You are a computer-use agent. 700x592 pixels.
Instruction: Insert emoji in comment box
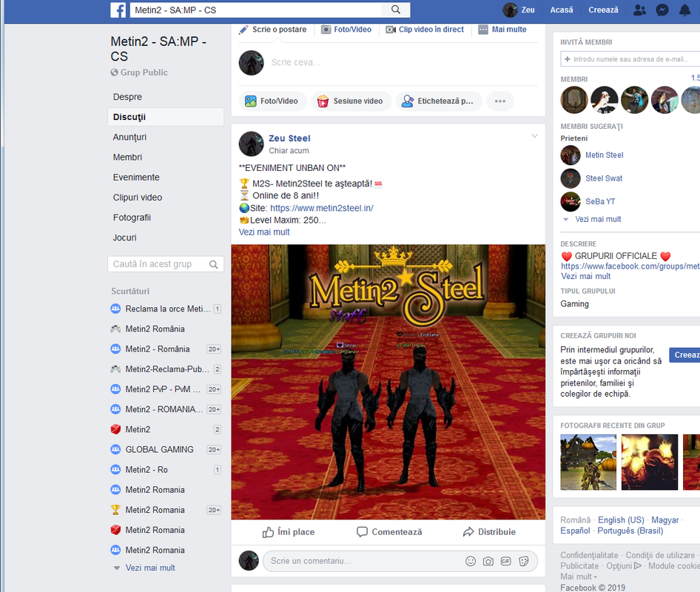(471, 561)
